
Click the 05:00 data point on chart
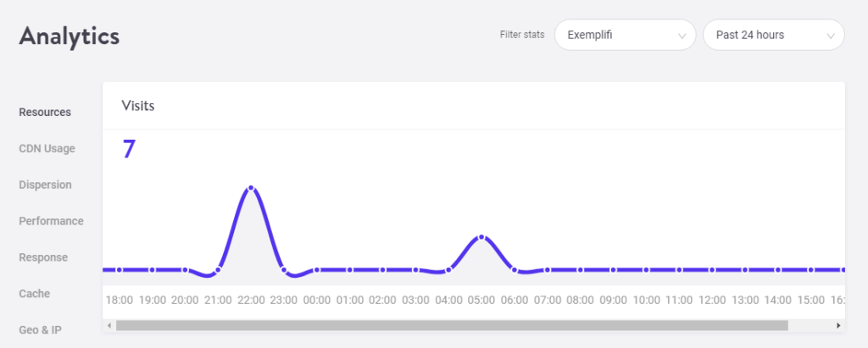pyautogui.click(x=481, y=237)
